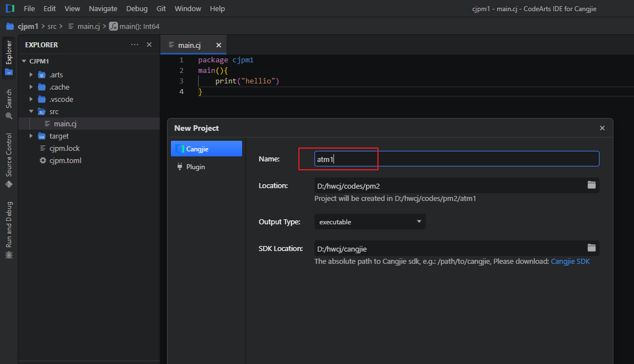The image size is (634, 364).
Task: Open Explorer more actions ellipsis
Action: pos(135,45)
